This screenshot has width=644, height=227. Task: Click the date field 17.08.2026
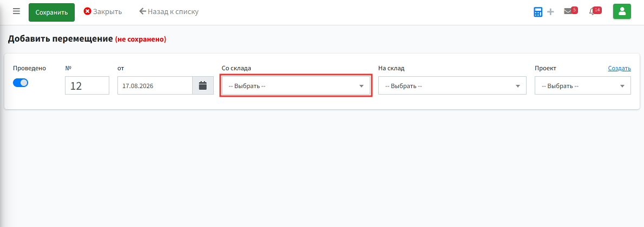point(155,86)
